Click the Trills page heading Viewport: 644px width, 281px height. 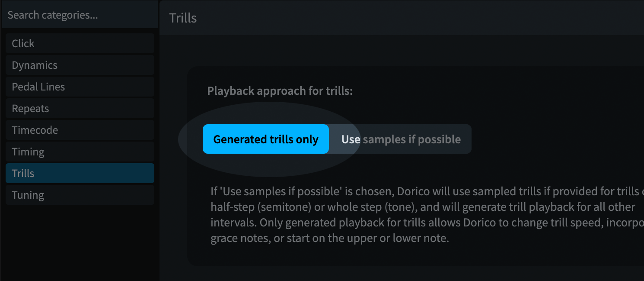[x=183, y=18]
